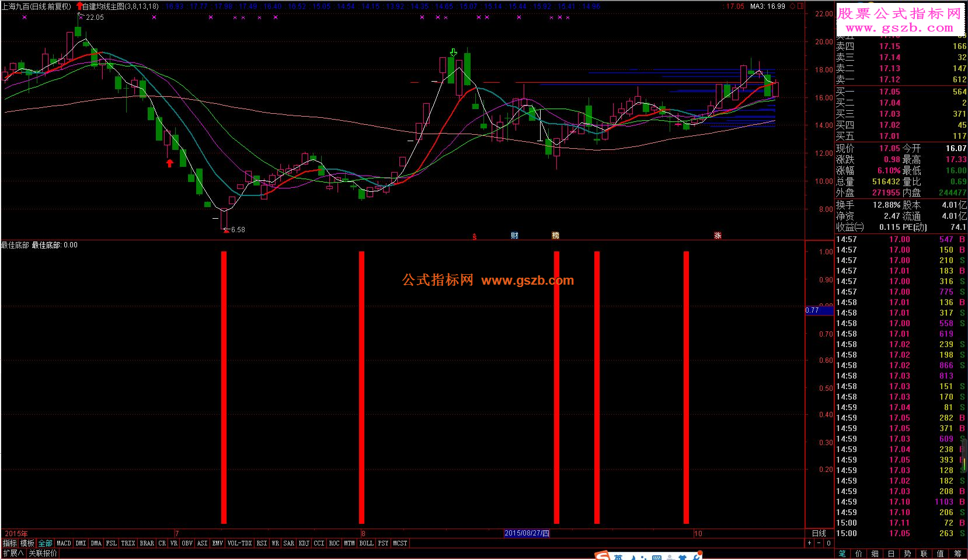Click the 日线 period selector
Viewport: 968px width, 560px height.
tap(819, 533)
